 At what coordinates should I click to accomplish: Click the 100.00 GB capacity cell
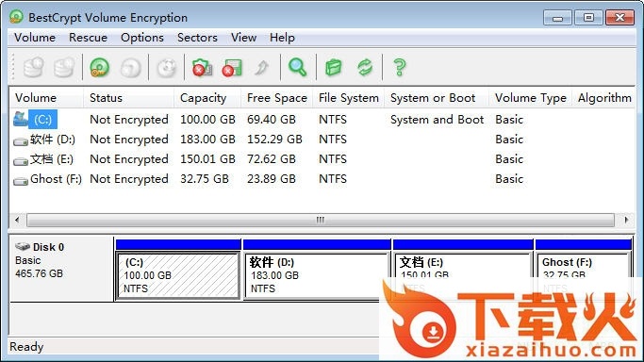pyautogui.click(x=207, y=120)
